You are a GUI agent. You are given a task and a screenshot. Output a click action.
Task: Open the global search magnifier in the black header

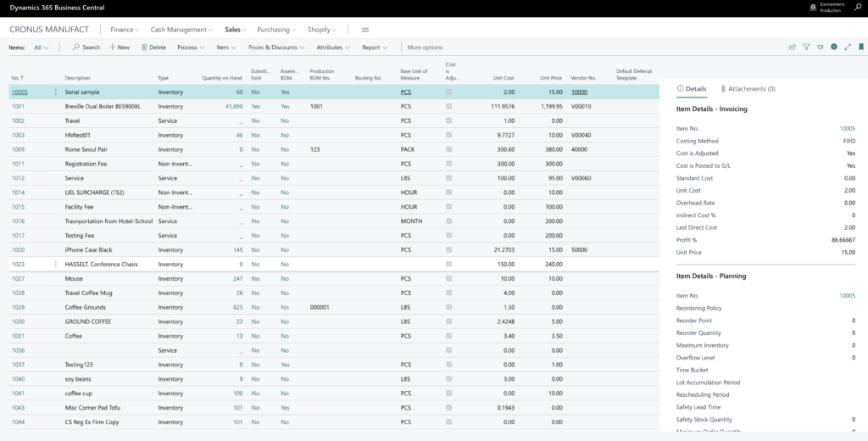[x=858, y=8]
